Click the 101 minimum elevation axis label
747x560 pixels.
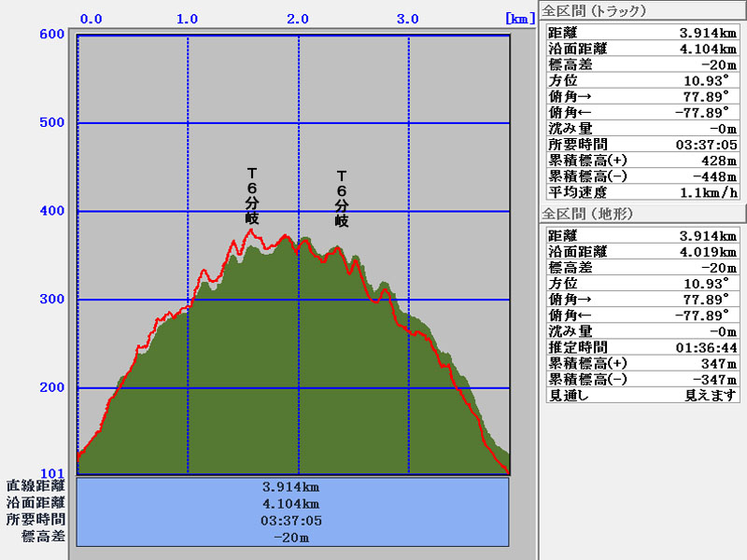pyautogui.click(x=51, y=472)
